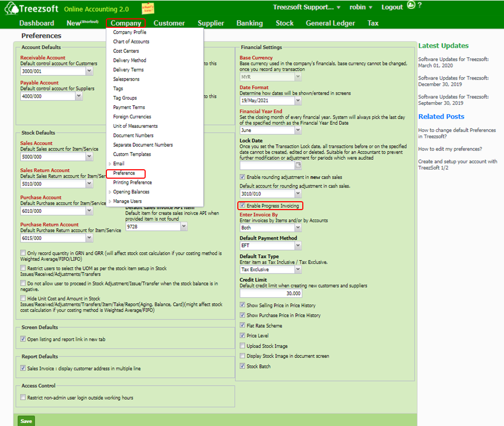The height and width of the screenshot is (426, 504).
Task: Select Foreign Currencies from the menu
Action: click(x=132, y=117)
